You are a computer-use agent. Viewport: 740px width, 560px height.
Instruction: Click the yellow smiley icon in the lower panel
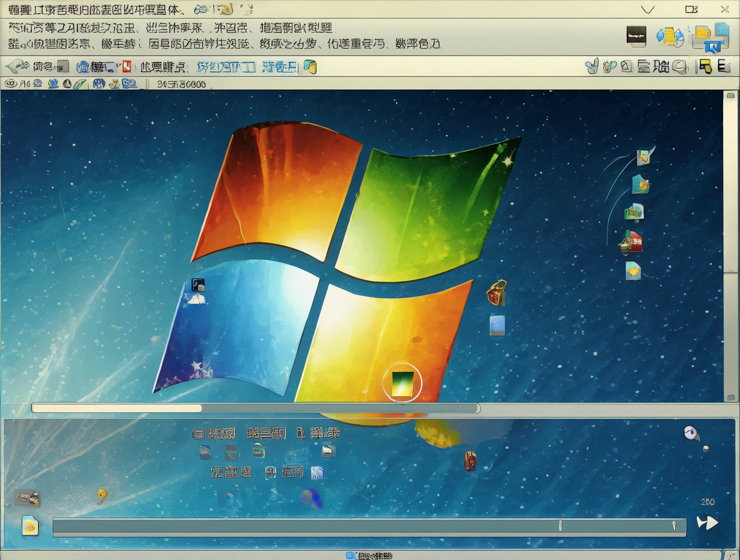click(102, 496)
